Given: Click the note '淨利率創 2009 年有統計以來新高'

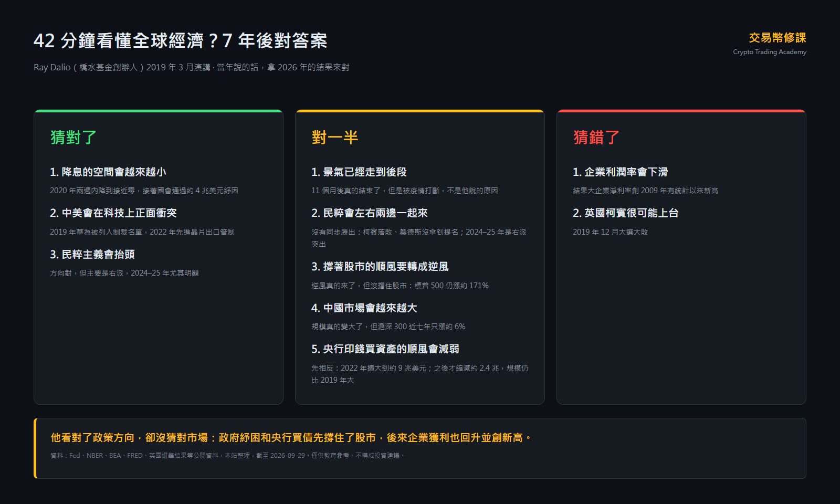Looking at the screenshot, I should 646,191.
